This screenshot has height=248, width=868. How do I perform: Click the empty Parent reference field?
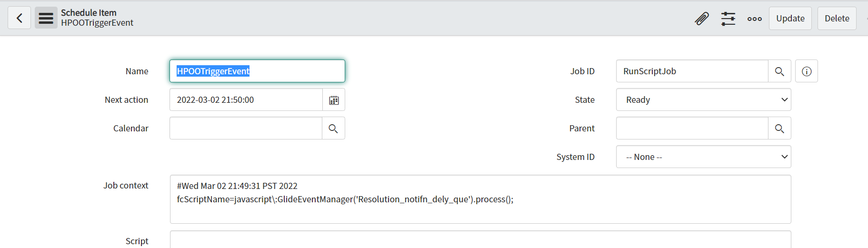pos(692,129)
